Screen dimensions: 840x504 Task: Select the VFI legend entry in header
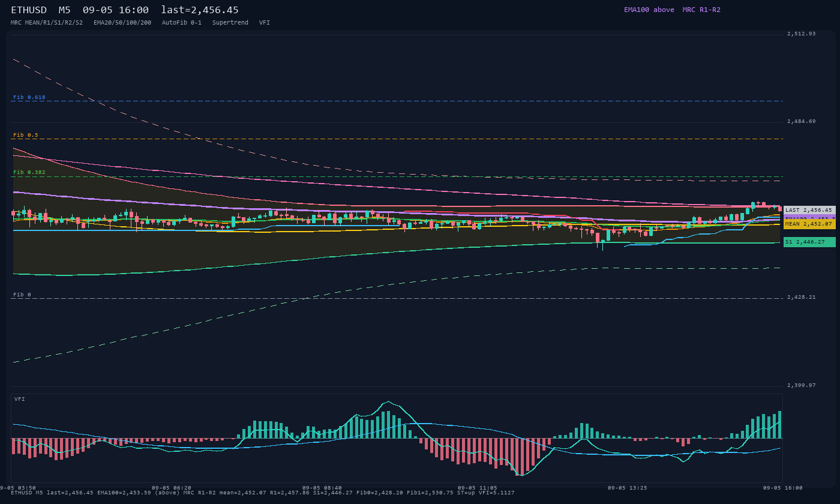[265, 22]
